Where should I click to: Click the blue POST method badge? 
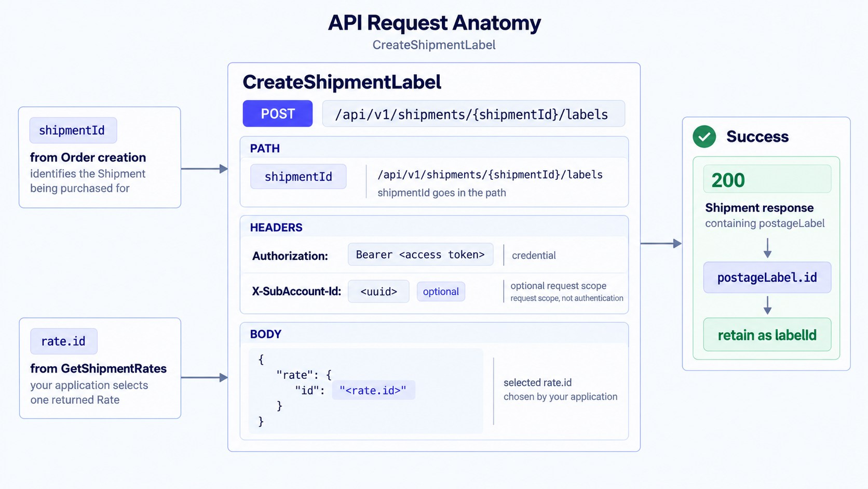278,114
